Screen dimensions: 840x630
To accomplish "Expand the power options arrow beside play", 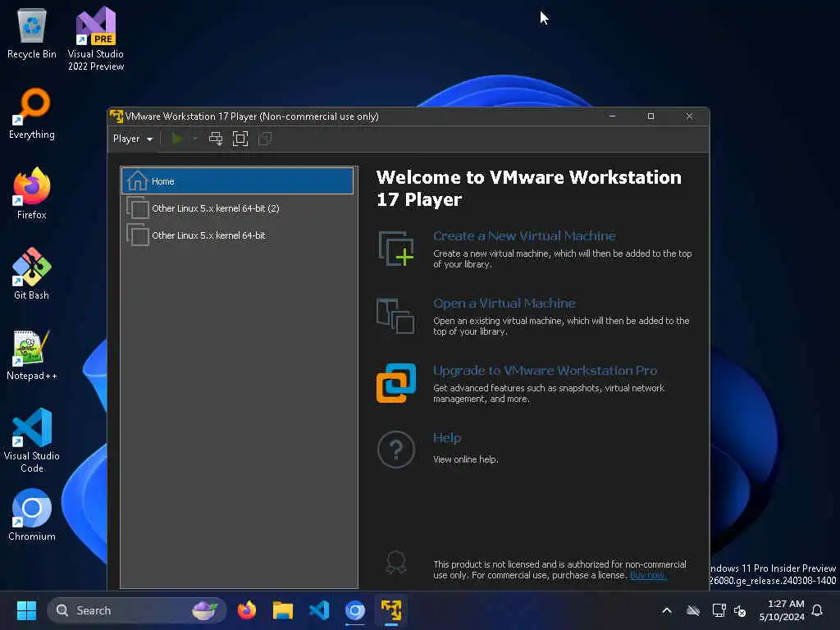I will point(195,139).
